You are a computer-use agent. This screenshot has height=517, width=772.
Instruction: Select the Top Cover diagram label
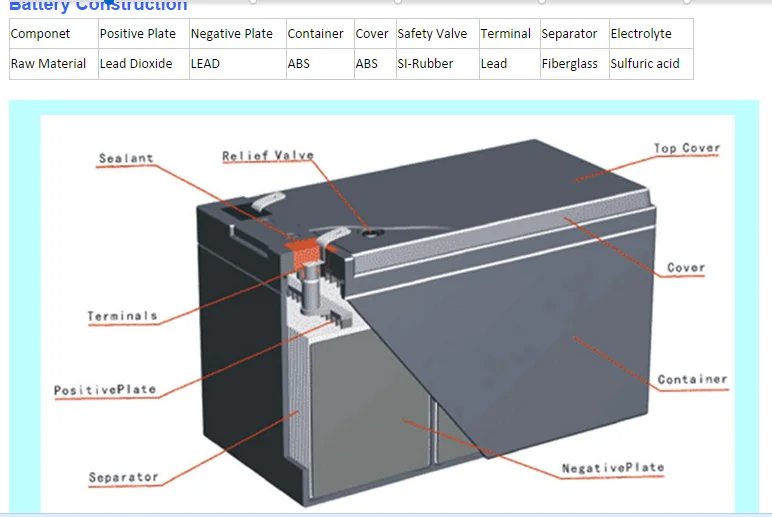[686, 149]
